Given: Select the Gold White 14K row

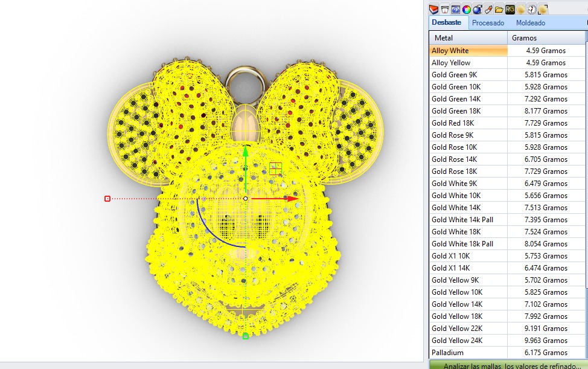Looking at the screenshot, I should (507, 207).
